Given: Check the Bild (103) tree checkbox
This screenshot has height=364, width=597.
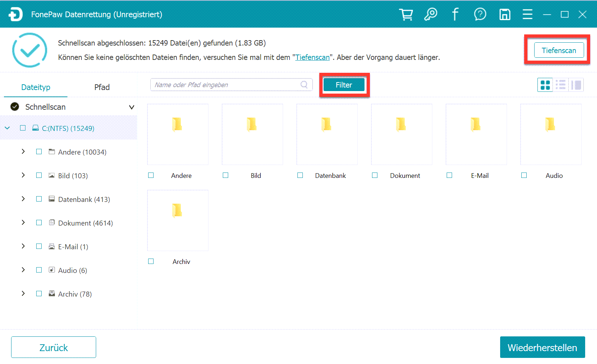Looking at the screenshot, I should 39,175.
